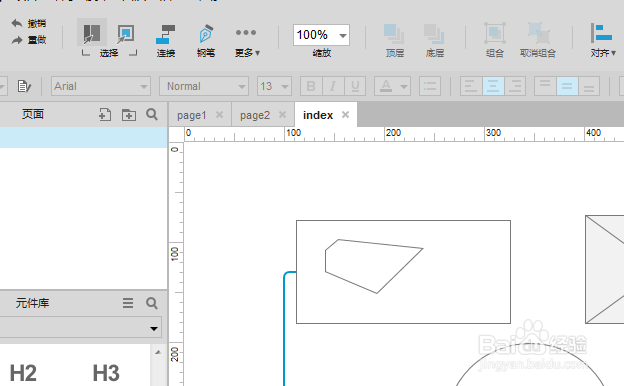Click the search icon in Pages panel
This screenshot has height=386, width=624.
[x=152, y=115]
